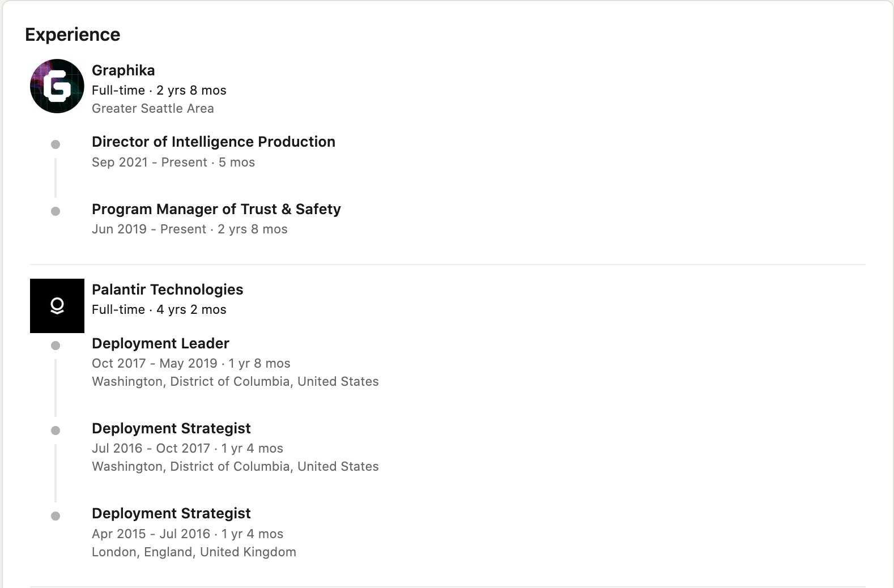Click the Graphika Full-time 2 yrs 8 mos text
894x588 pixels.
pos(159,90)
